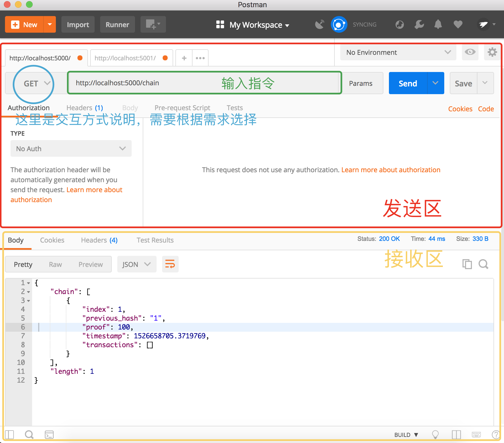This screenshot has width=504, height=443.
Task: Open the GET method dropdown
Action: [37, 83]
